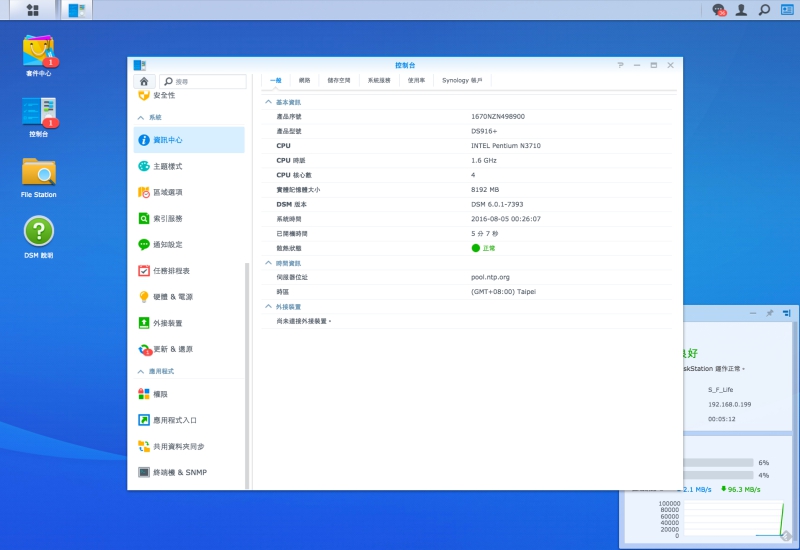Click the 8192 MB memory value

pyautogui.click(x=485, y=189)
